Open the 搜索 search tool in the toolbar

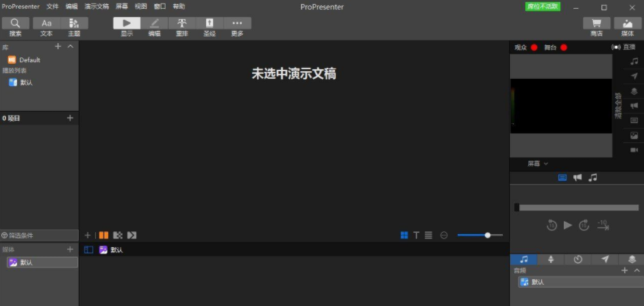(x=16, y=23)
